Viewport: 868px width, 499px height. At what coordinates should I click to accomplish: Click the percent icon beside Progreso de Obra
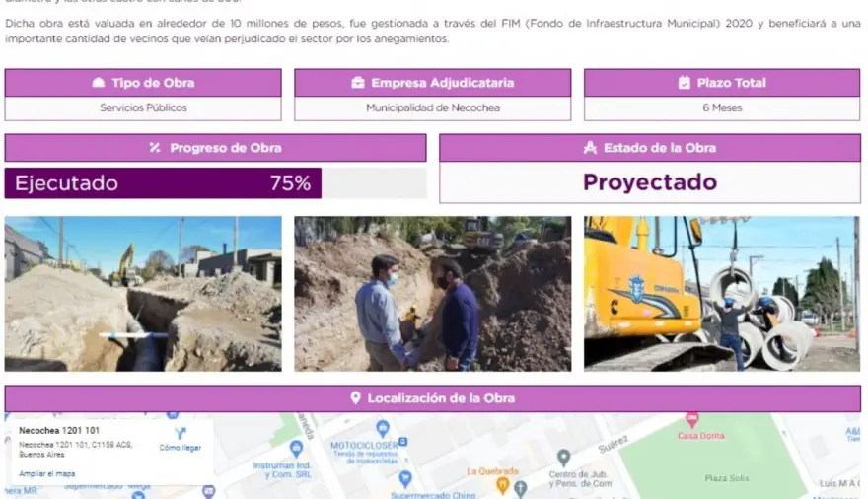coord(155,148)
